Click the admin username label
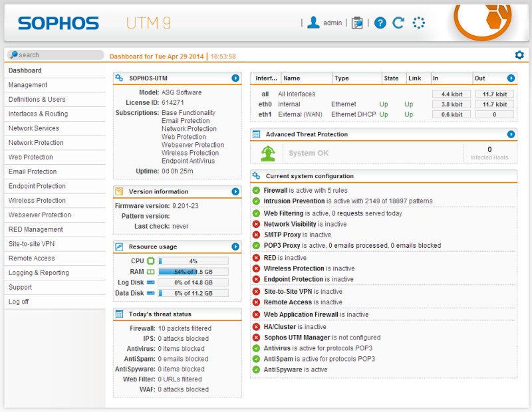 pos(332,23)
